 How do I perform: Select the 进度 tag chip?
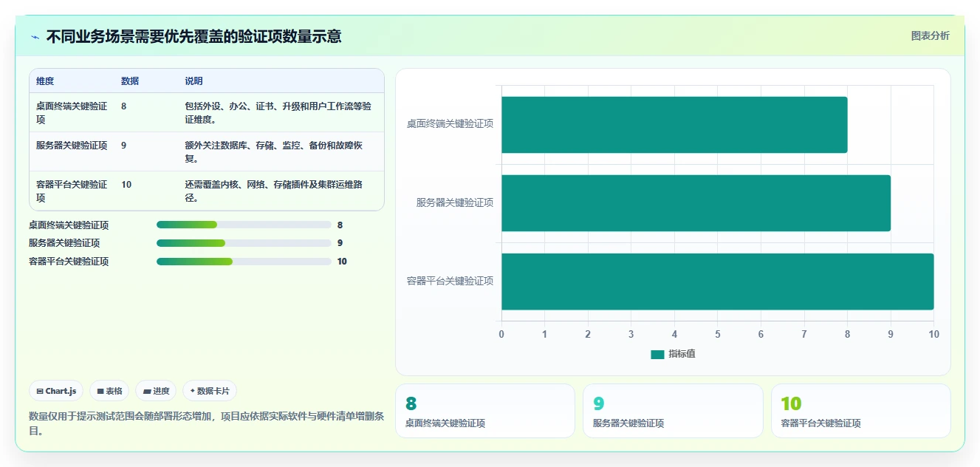pyautogui.click(x=156, y=391)
